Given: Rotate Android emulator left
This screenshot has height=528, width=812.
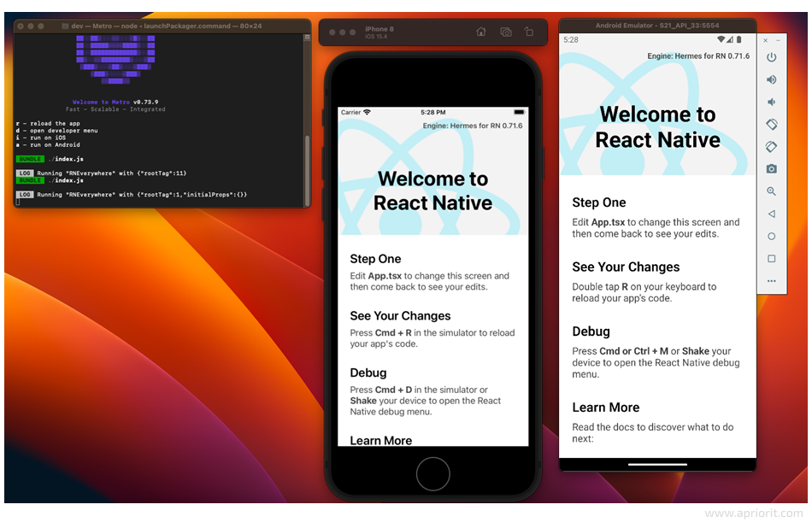Looking at the screenshot, I should click(771, 124).
